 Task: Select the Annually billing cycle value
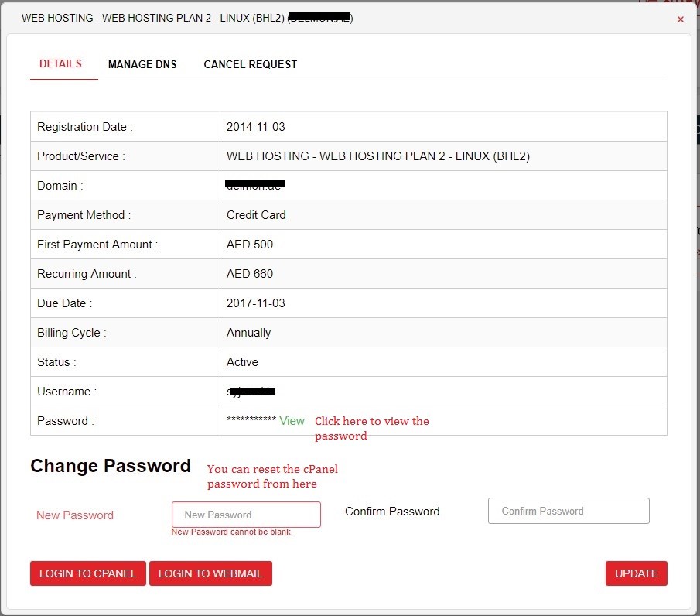tap(248, 333)
